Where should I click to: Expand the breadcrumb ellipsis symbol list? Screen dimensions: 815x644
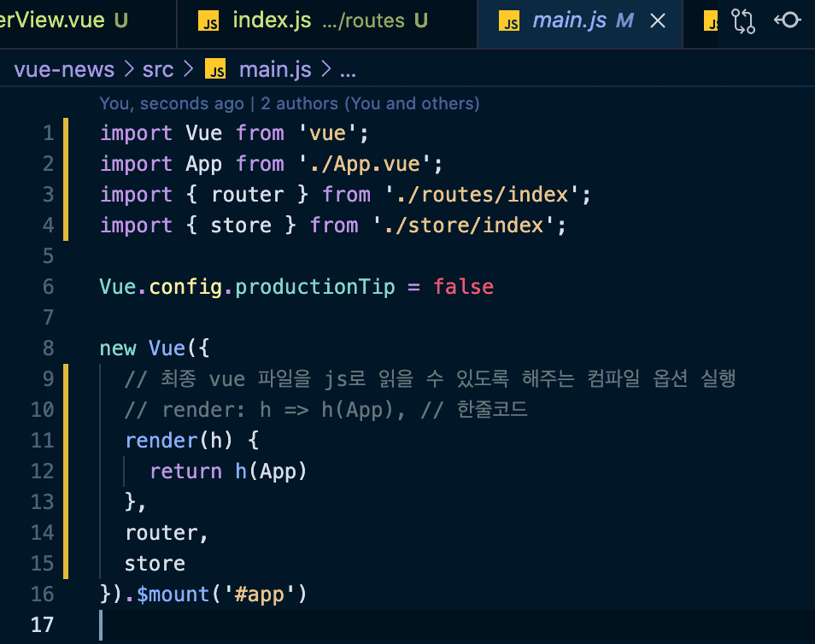click(x=348, y=70)
